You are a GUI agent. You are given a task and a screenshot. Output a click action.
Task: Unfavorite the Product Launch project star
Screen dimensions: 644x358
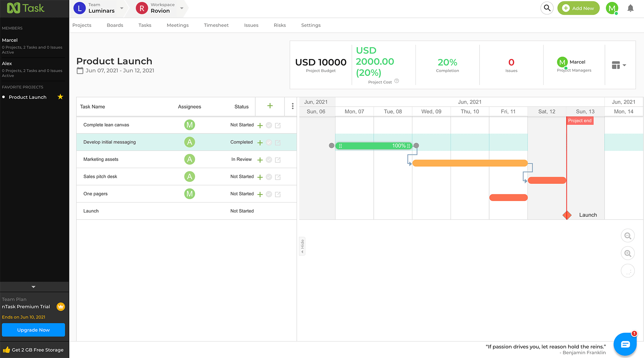point(60,97)
